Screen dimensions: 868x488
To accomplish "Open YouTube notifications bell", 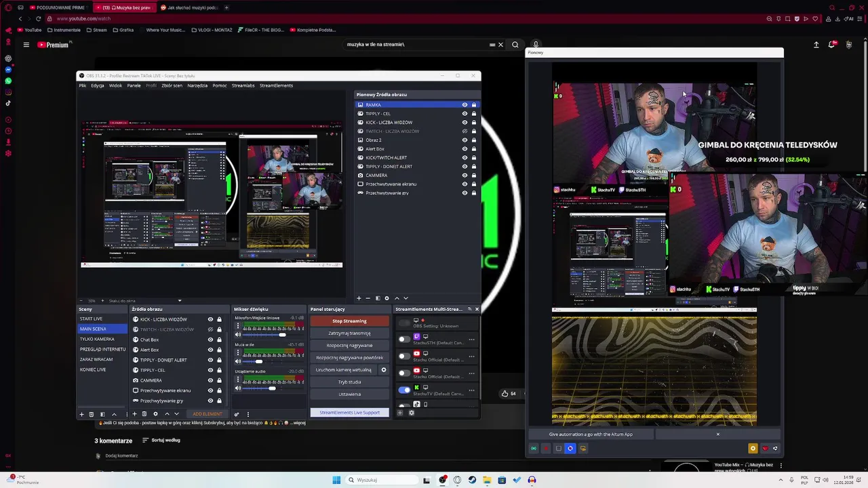I will point(831,45).
